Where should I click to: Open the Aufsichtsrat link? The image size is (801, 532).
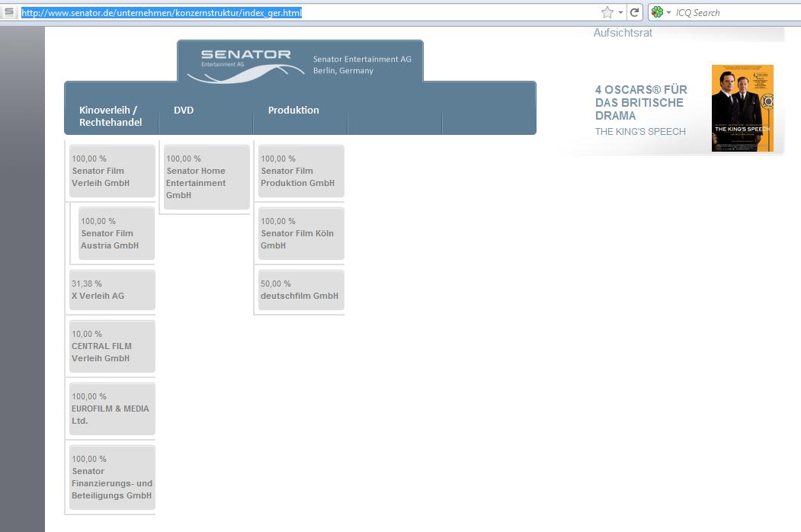coord(623,33)
